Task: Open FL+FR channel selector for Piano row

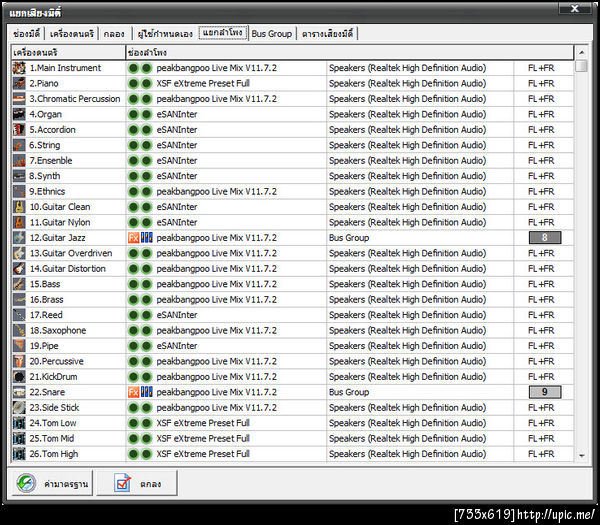Action: click(x=543, y=83)
